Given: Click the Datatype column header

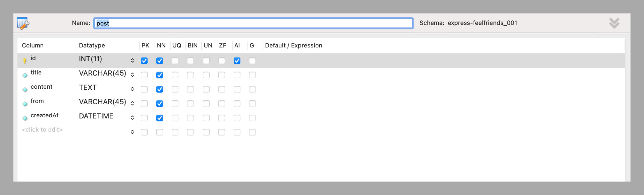Looking at the screenshot, I should point(92,45).
